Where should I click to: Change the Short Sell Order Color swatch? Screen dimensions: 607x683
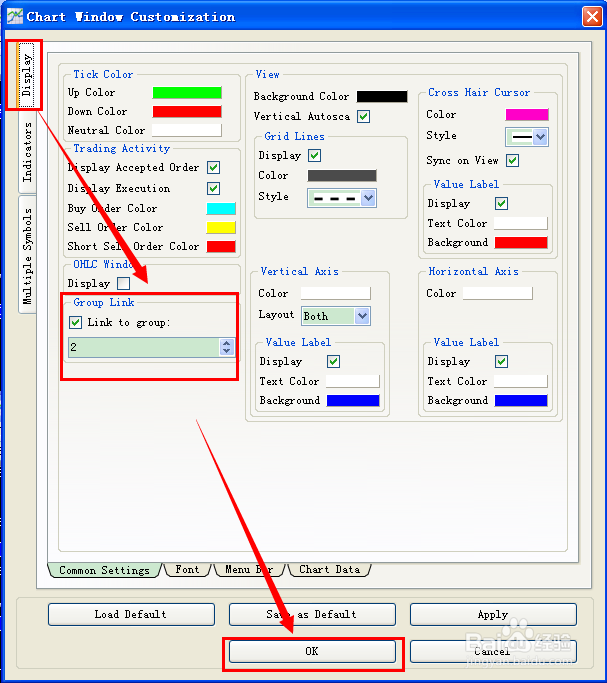tap(221, 247)
